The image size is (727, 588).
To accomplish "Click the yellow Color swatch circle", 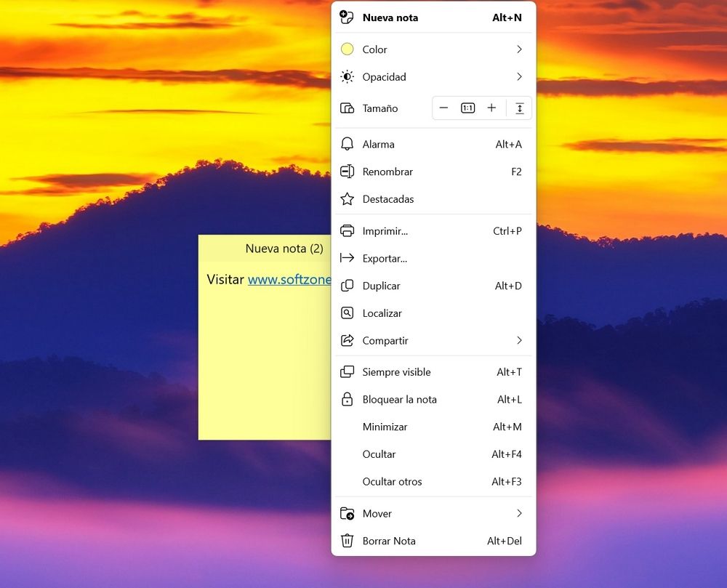I will (348, 49).
